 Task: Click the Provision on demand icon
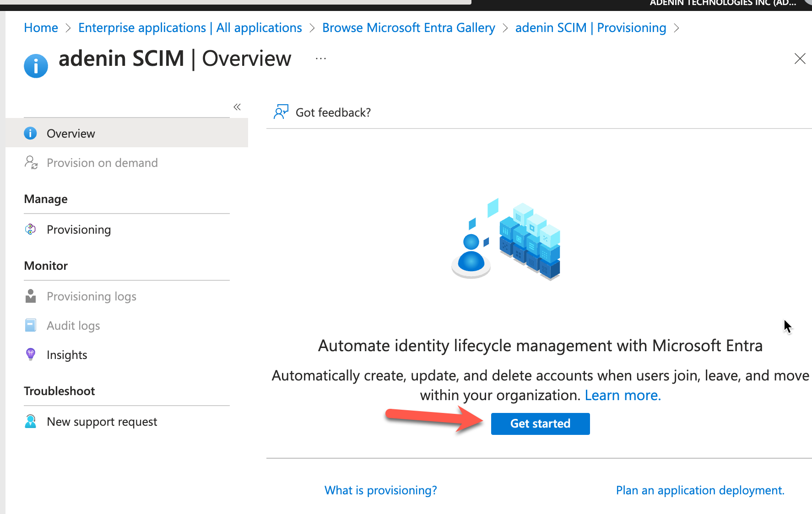31,163
